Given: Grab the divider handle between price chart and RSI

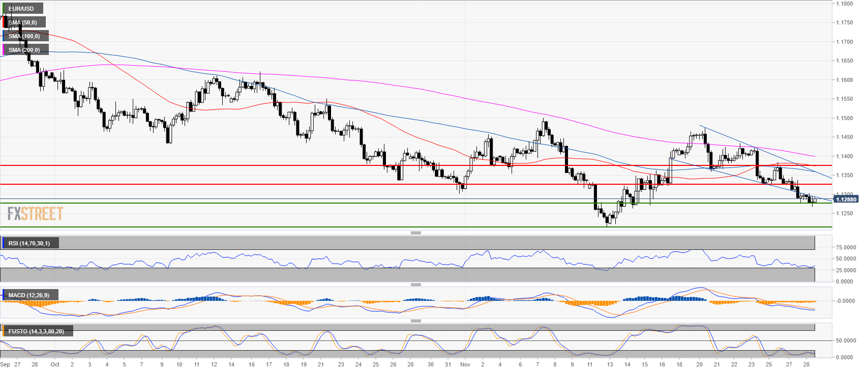Looking at the screenshot, I should pyautogui.click(x=415, y=233).
